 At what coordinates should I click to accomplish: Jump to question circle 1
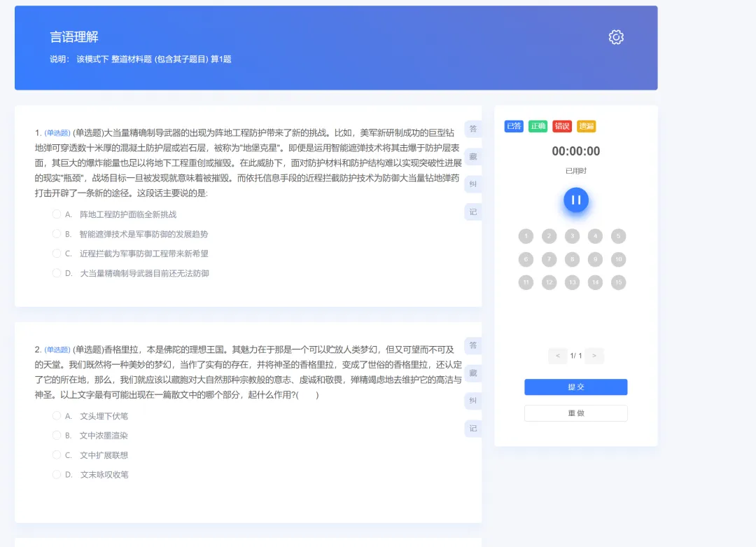(x=526, y=236)
